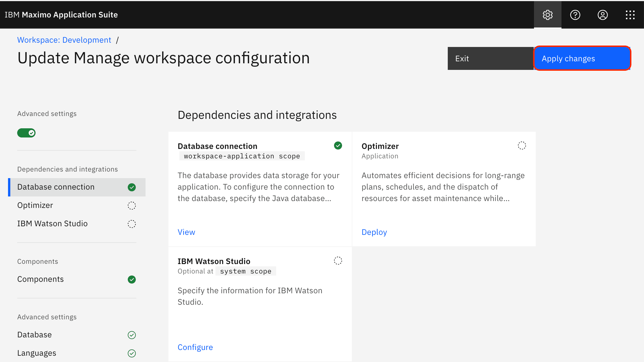Click the Optimizer card incomplete status icon
Screen dimensions: 644x362
tap(522, 145)
